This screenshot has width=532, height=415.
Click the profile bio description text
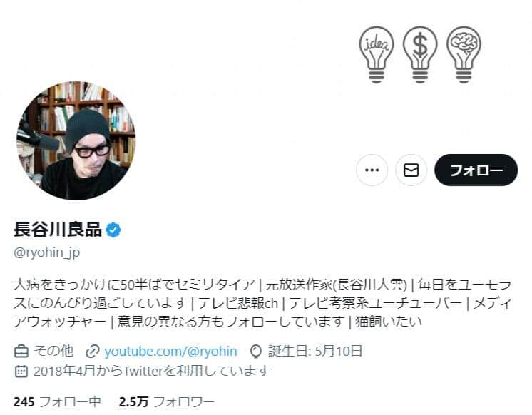(x=262, y=303)
